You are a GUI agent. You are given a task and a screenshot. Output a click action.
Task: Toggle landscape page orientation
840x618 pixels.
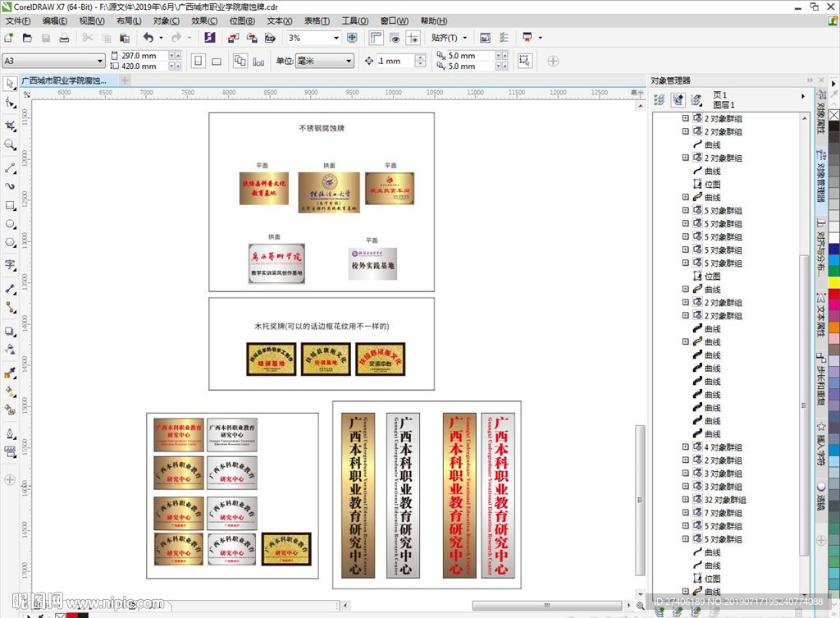(x=217, y=61)
